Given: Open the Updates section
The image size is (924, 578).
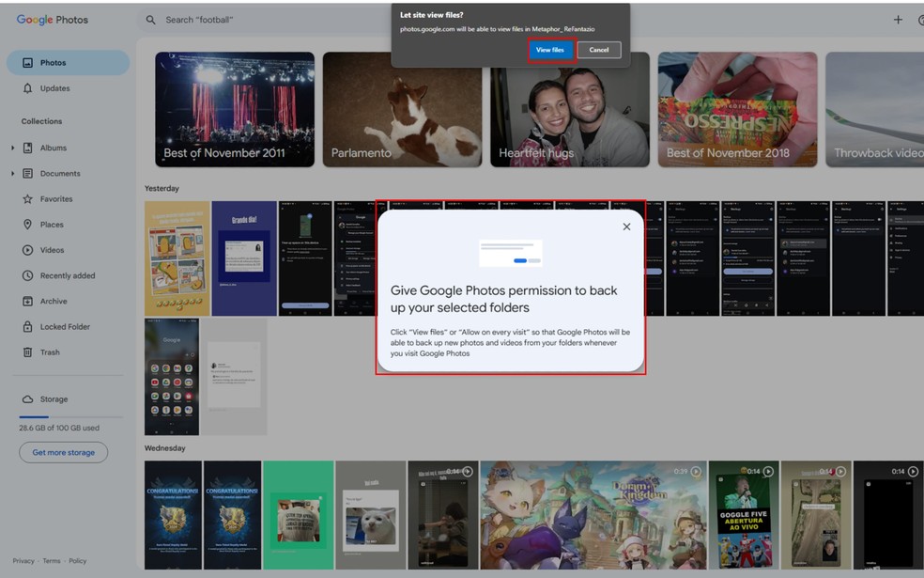Looking at the screenshot, I should [54, 88].
